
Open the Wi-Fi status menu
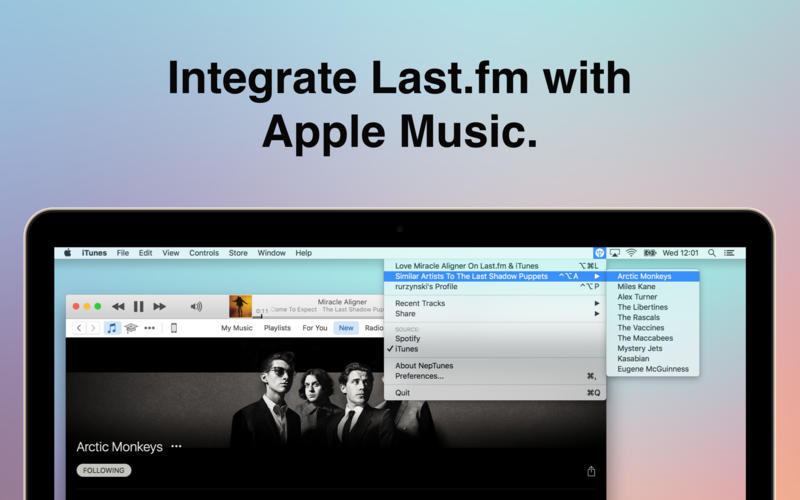(x=631, y=253)
